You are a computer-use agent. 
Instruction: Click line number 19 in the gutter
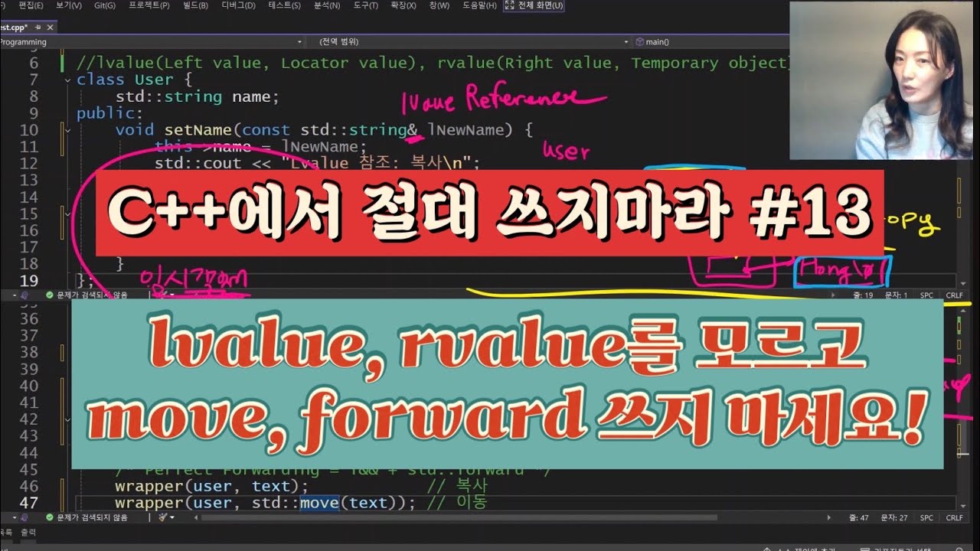pyautogui.click(x=29, y=280)
